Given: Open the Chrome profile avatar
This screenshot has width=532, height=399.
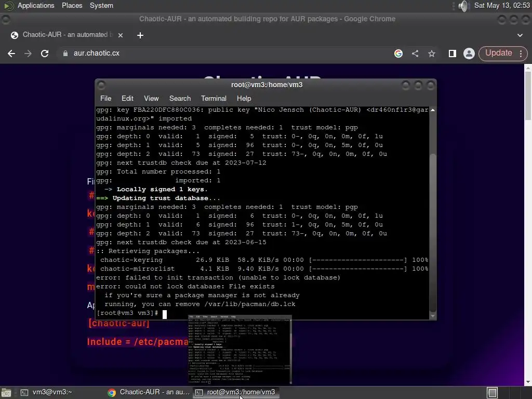Looking at the screenshot, I should tap(469, 54).
